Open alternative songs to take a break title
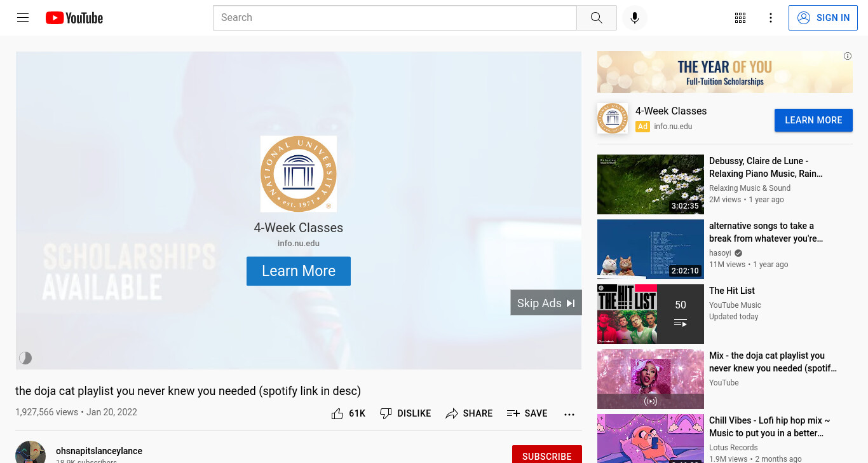 coord(766,232)
